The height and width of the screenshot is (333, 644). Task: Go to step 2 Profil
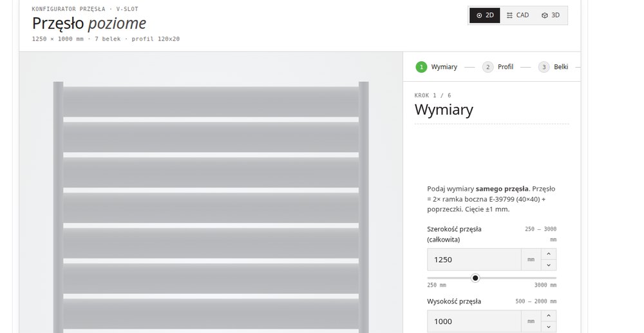tap(498, 67)
